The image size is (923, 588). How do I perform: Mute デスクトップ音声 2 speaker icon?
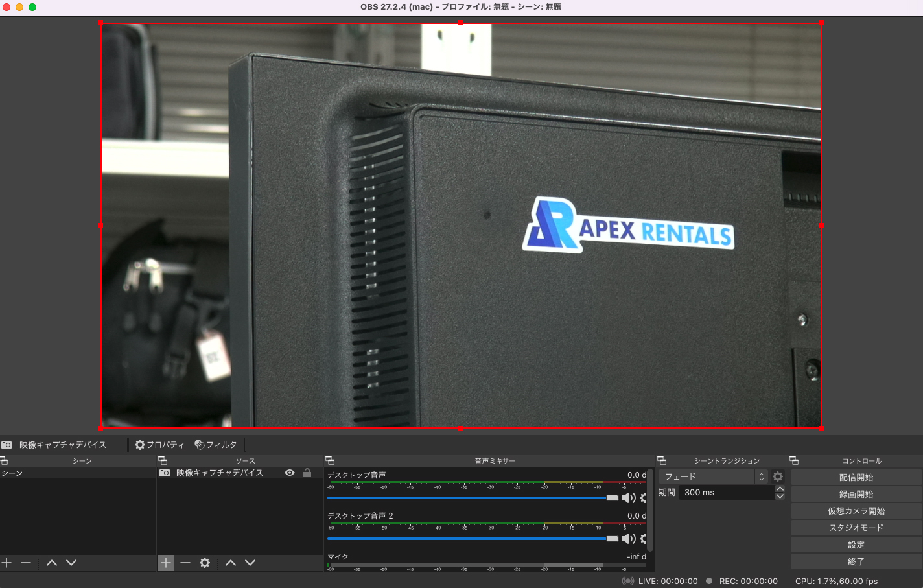[628, 539]
